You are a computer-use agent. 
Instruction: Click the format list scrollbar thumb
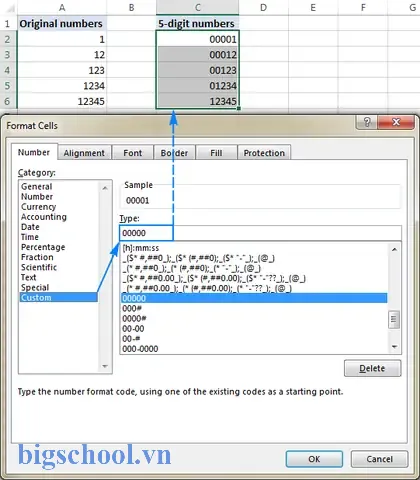coord(394,319)
